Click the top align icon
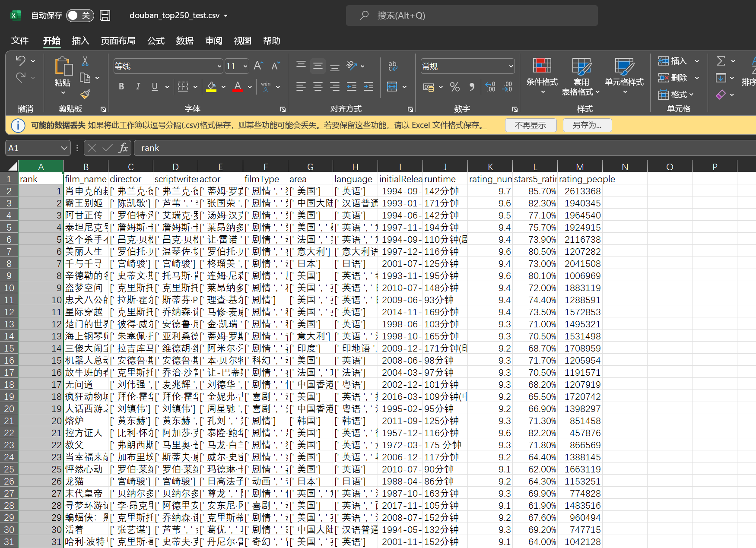The width and height of the screenshot is (756, 548). coord(301,66)
